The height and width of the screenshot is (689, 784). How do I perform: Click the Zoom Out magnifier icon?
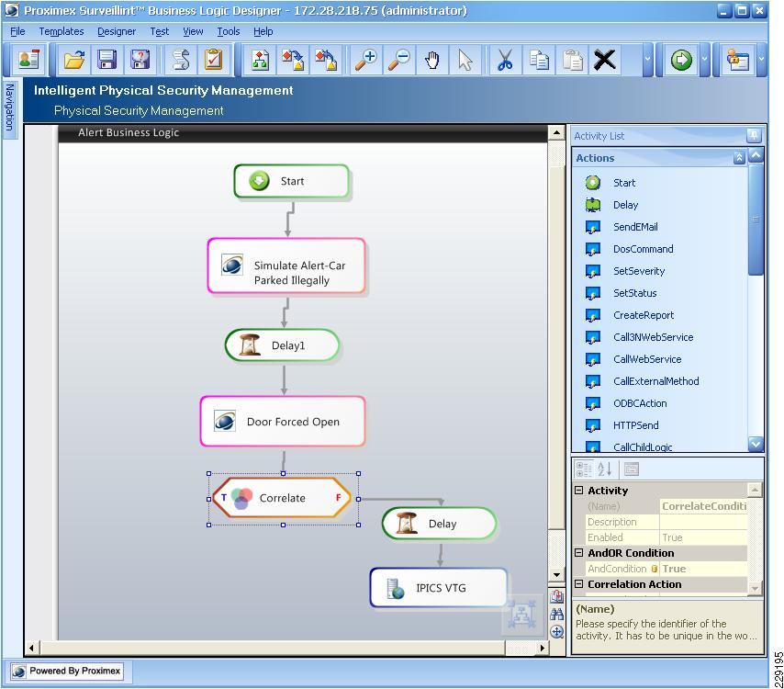coord(399,60)
